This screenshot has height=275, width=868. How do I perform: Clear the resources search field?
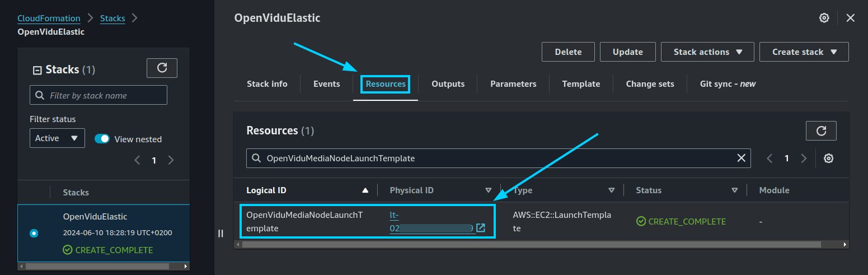point(742,159)
